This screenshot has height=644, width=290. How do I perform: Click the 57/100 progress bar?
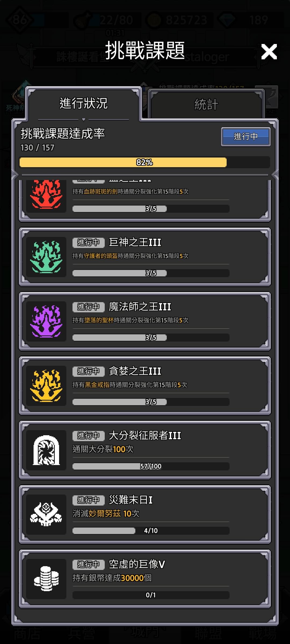coord(151,466)
